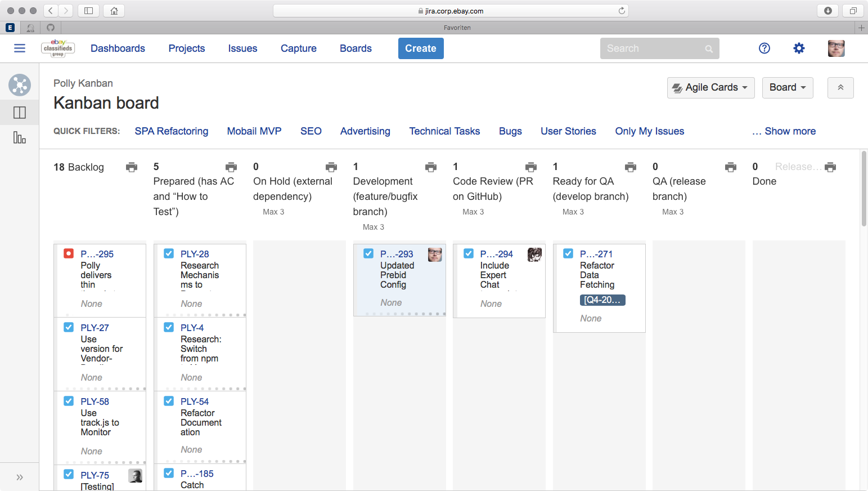The height and width of the screenshot is (491, 868).
Task: Open the help question mark icon
Action: click(764, 48)
